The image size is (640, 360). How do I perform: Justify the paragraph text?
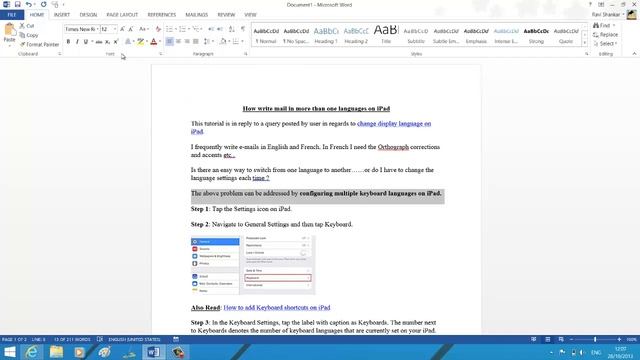click(x=196, y=42)
